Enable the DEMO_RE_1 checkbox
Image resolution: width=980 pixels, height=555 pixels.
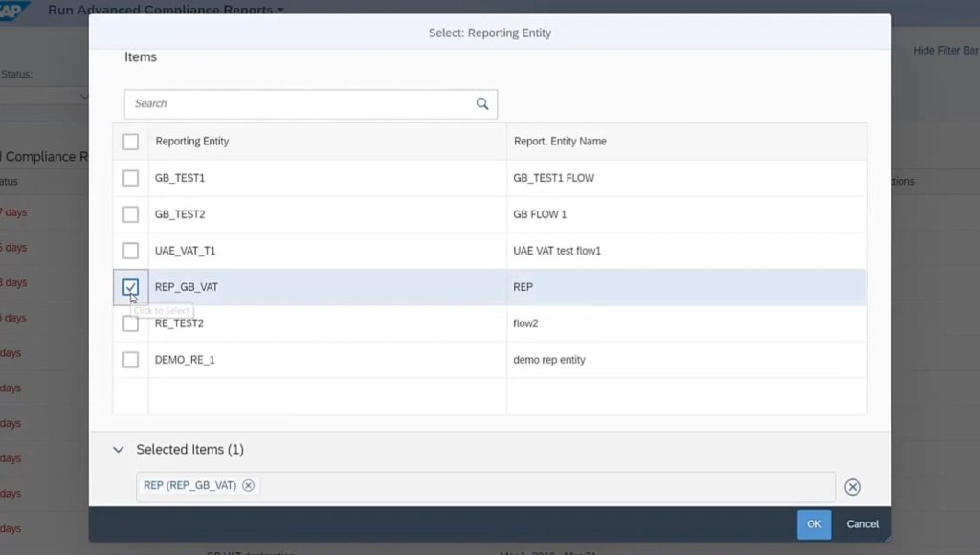click(131, 360)
